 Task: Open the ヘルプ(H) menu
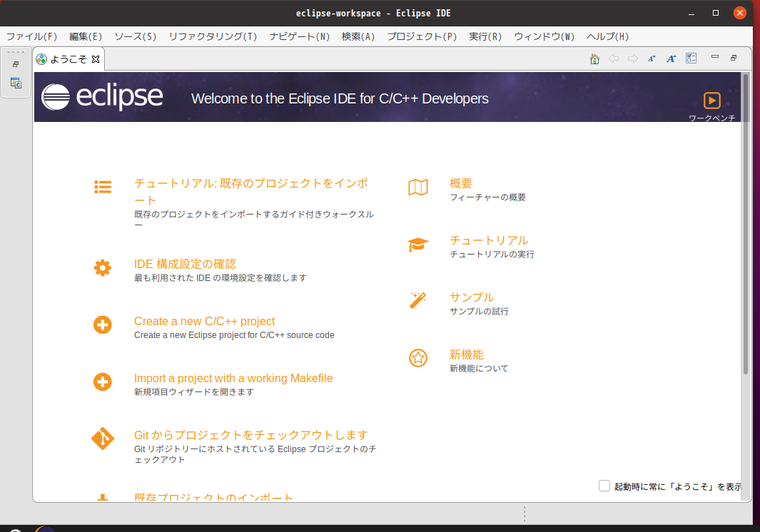[607, 37]
